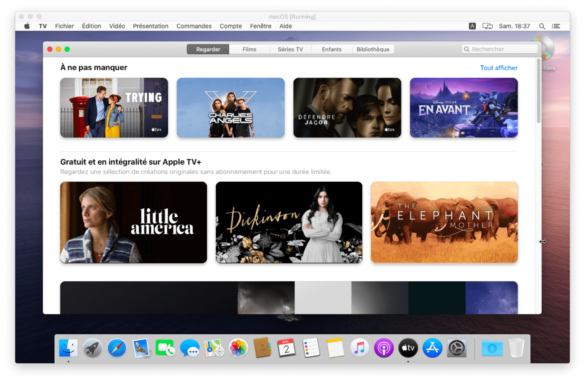The image size is (585, 382).
Task: Open the Compte menu
Action: [x=231, y=26]
